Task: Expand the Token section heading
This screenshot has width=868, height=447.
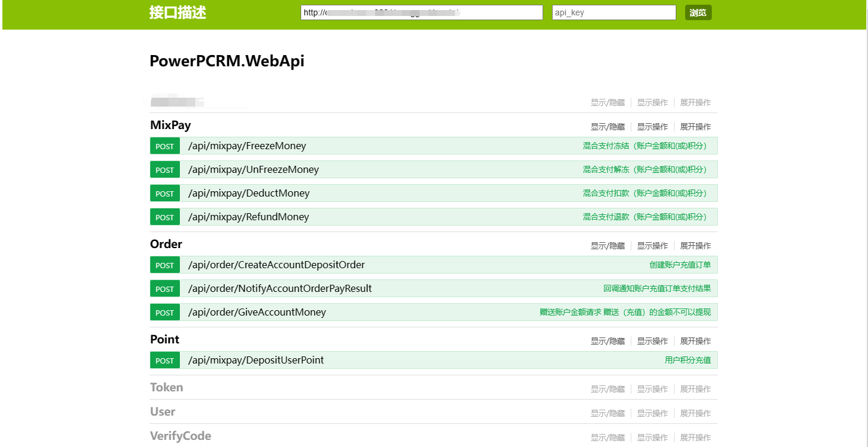Action: (x=166, y=388)
